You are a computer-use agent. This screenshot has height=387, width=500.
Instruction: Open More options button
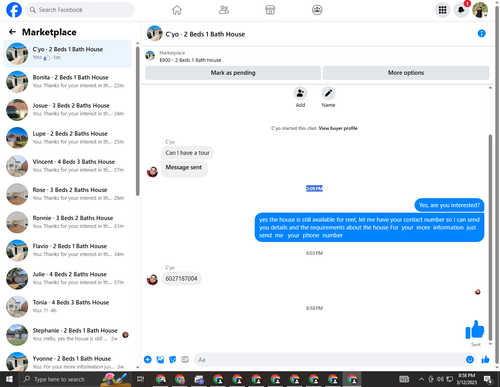click(406, 73)
